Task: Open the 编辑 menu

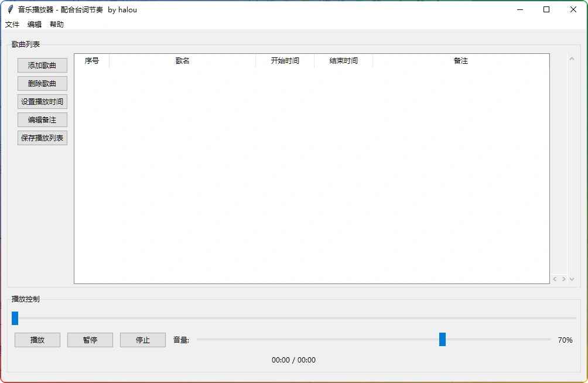Action: point(34,24)
